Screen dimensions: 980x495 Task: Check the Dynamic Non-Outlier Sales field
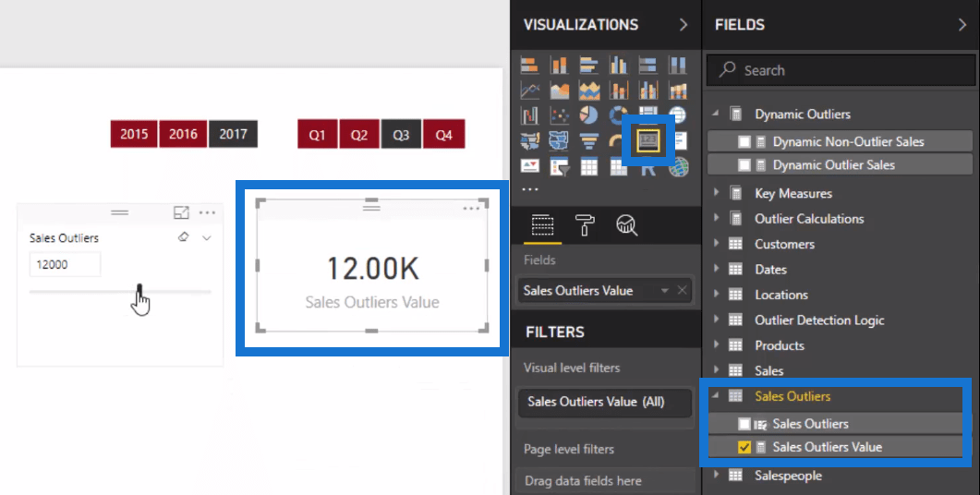click(x=744, y=142)
